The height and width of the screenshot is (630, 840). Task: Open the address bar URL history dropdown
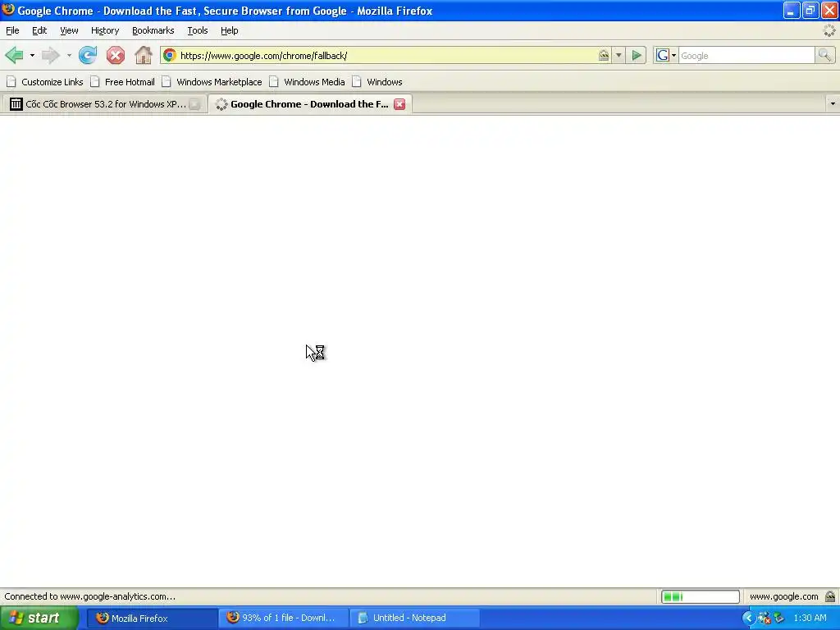(x=619, y=55)
